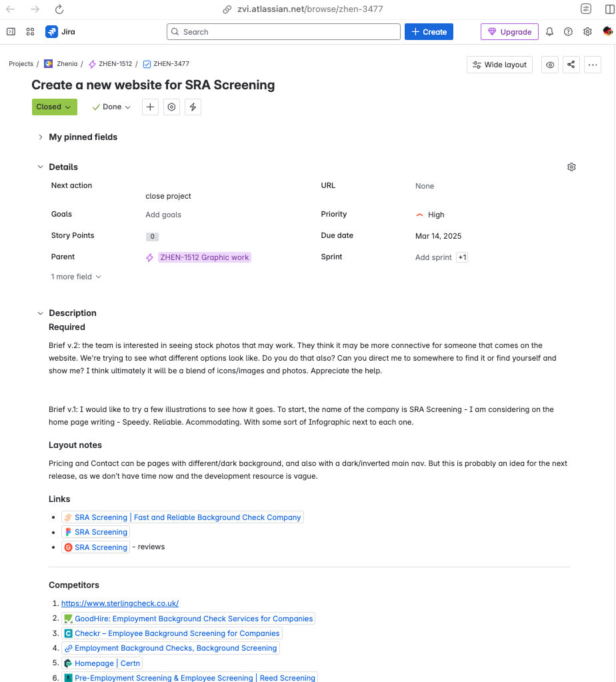Toggle the Jira sidebar collapse icon
616x682 pixels.
pos(11,32)
